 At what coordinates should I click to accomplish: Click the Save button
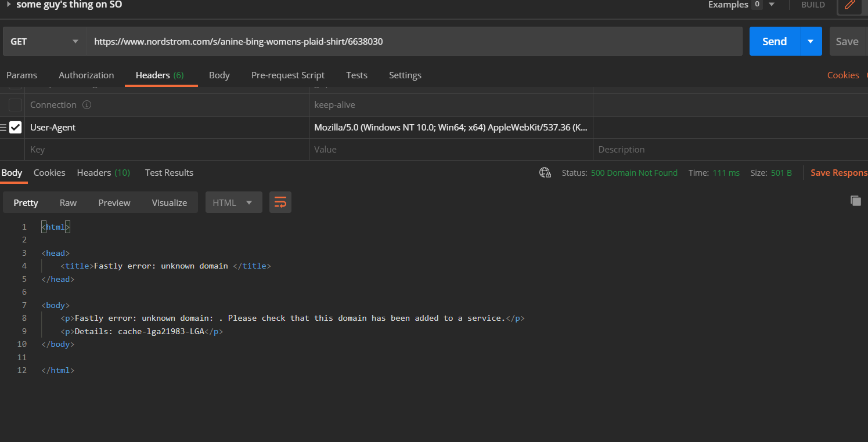coord(847,41)
